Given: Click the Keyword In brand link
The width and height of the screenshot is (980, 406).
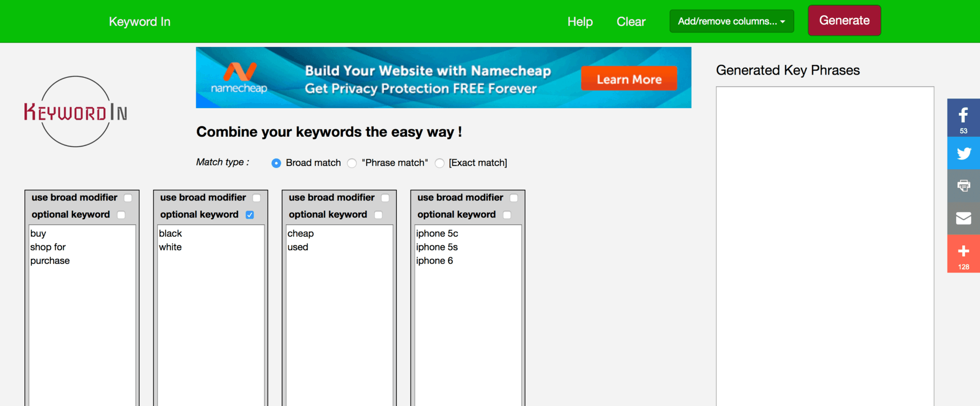Looking at the screenshot, I should coord(140,22).
